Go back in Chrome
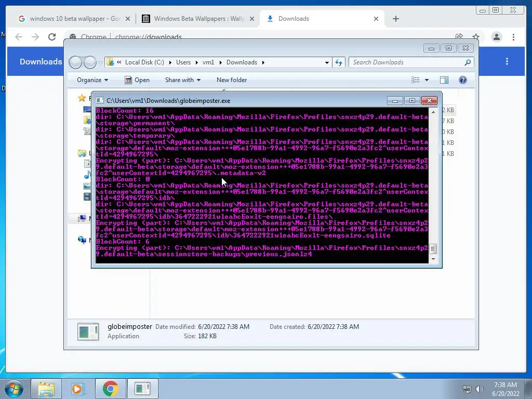This screenshot has height=399, width=532. (19, 37)
